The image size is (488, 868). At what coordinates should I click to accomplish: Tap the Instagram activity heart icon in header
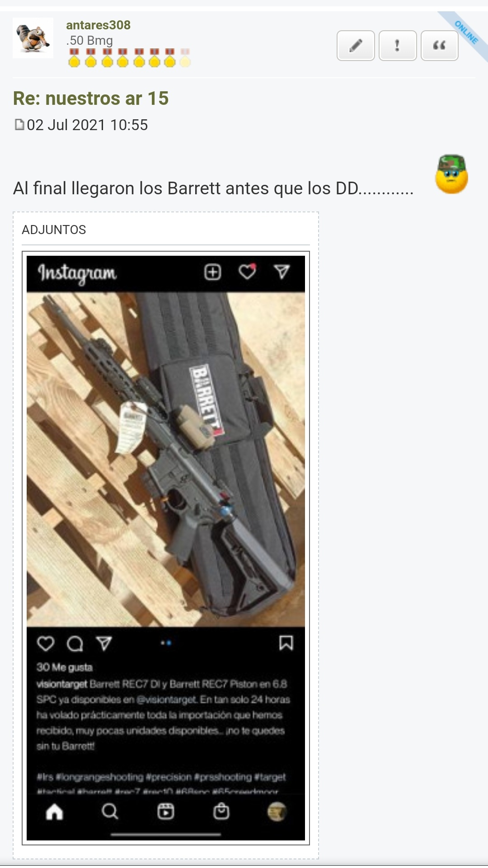[247, 272]
